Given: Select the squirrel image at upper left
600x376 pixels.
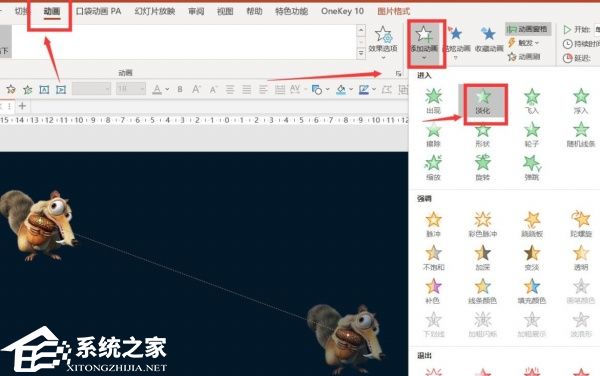Looking at the screenshot, I should pos(38,226).
